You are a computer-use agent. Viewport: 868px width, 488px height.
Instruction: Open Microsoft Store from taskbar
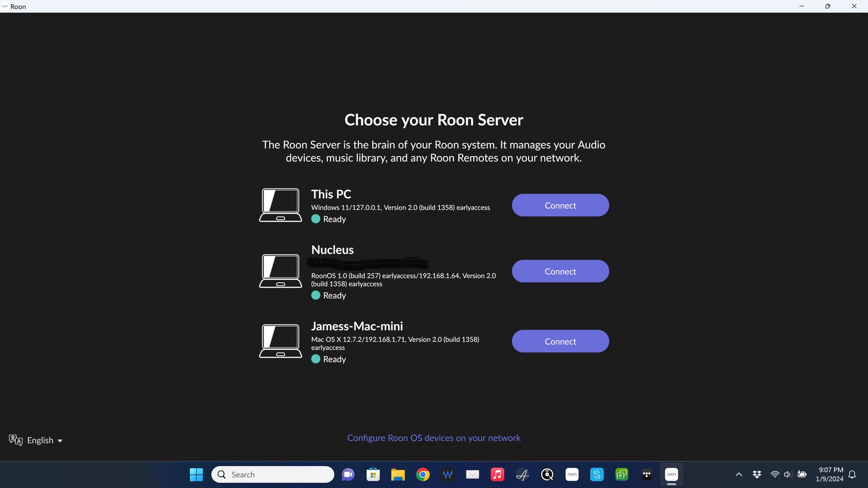coord(373,474)
